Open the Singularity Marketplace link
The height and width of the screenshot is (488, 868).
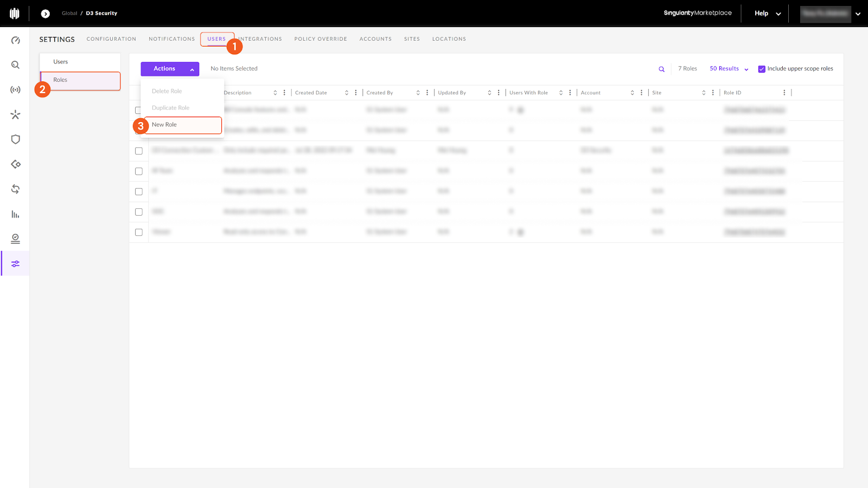[x=697, y=13]
